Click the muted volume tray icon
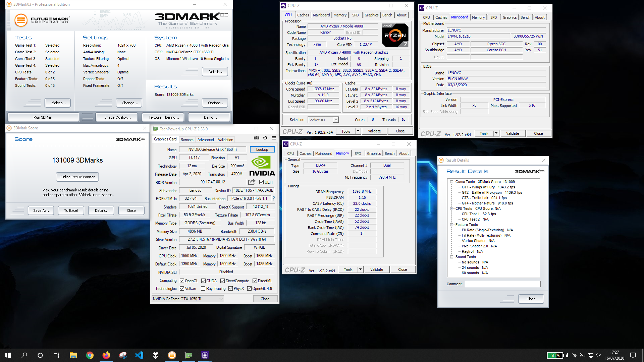 [598, 355]
